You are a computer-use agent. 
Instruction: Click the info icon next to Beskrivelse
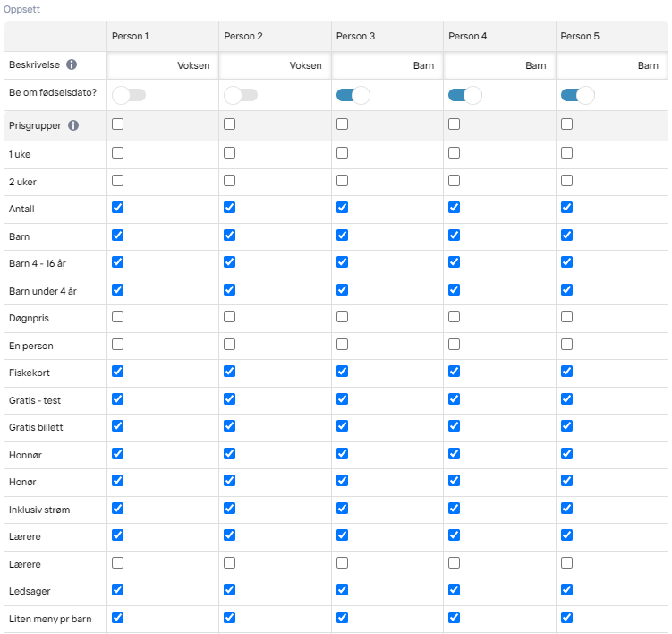coord(72,64)
